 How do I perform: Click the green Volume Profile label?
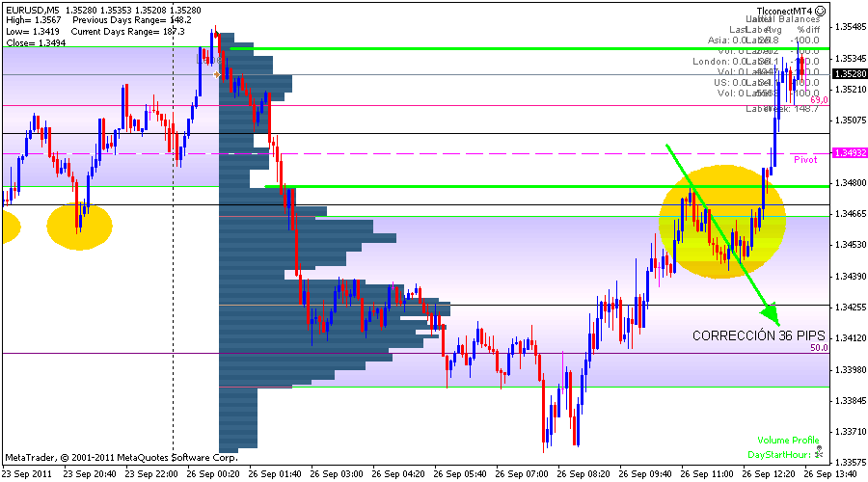pos(788,440)
